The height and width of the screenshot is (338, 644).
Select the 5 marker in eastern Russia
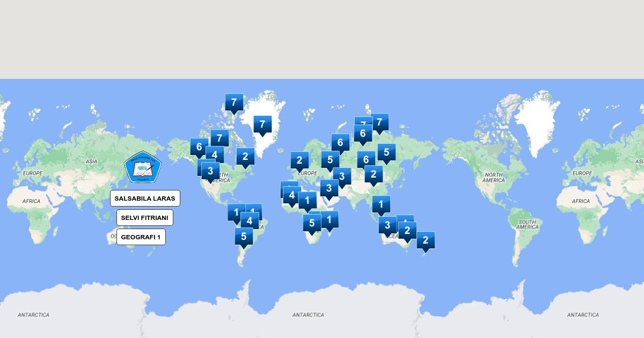(386, 152)
